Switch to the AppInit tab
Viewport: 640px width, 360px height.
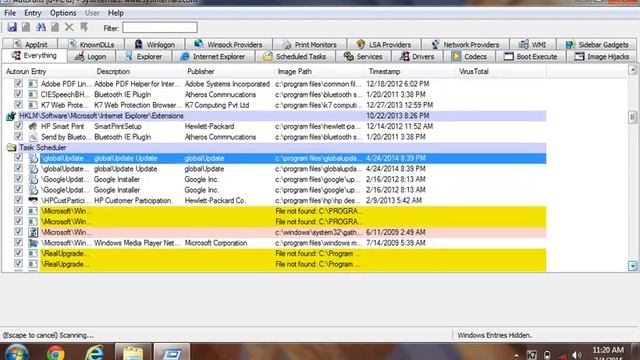(30, 44)
